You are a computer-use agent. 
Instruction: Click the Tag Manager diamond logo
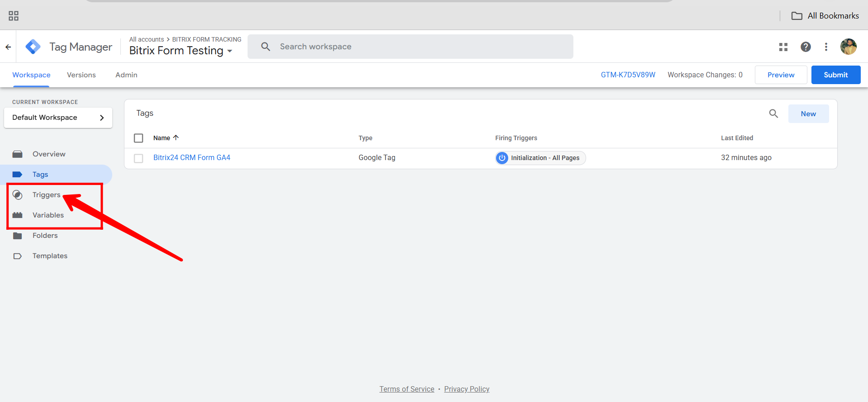click(33, 47)
